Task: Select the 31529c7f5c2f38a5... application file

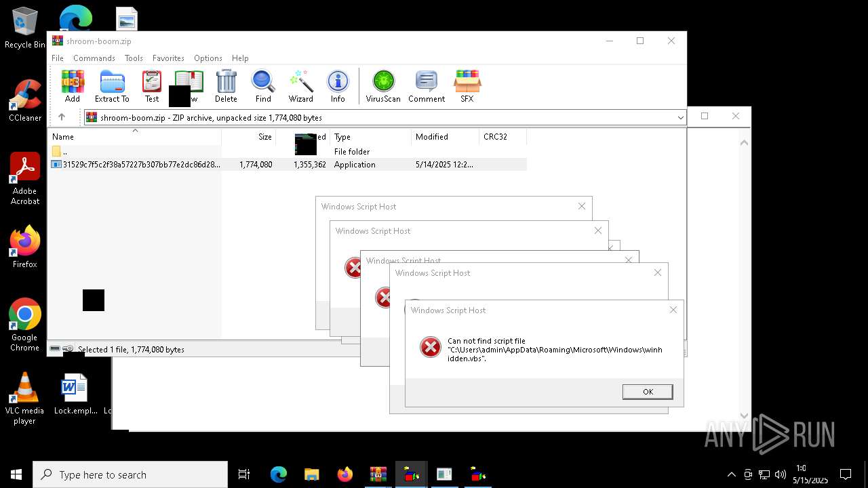Action: (x=288, y=165)
